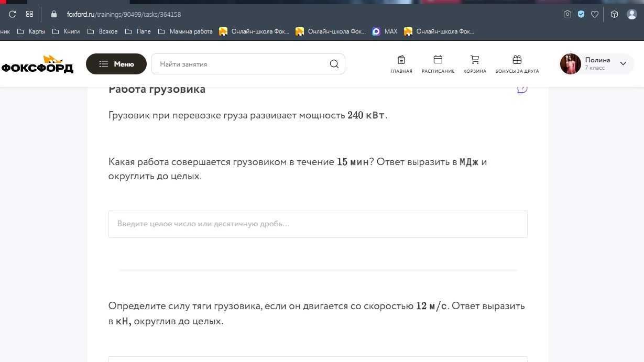Click the padlock site security icon
This screenshot has height=362, width=644.
[53, 14]
